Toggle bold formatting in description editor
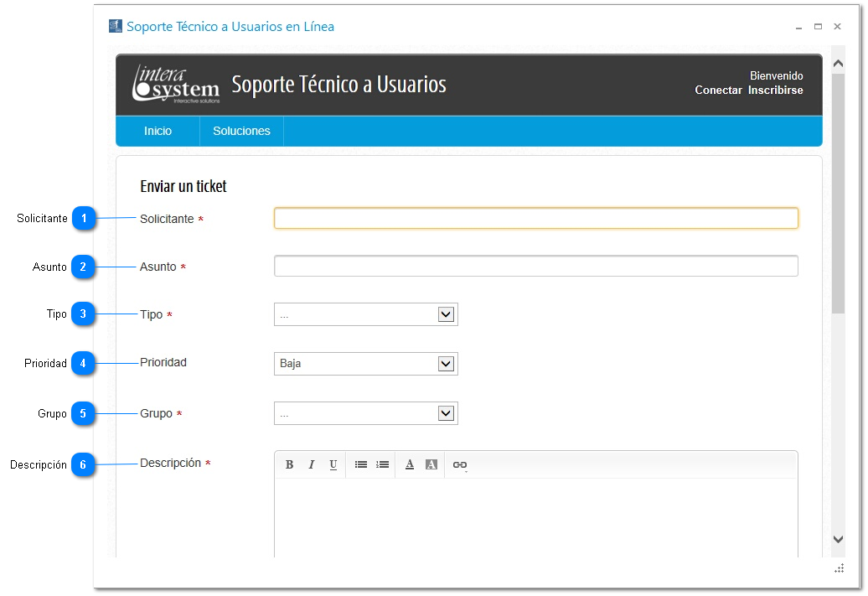868x596 pixels. click(x=289, y=464)
